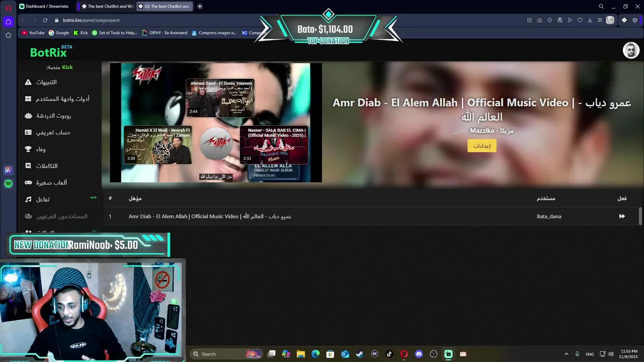Screen dimensions: 644x362
Task: Click the page vertical scrollbar
Action: point(640,216)
